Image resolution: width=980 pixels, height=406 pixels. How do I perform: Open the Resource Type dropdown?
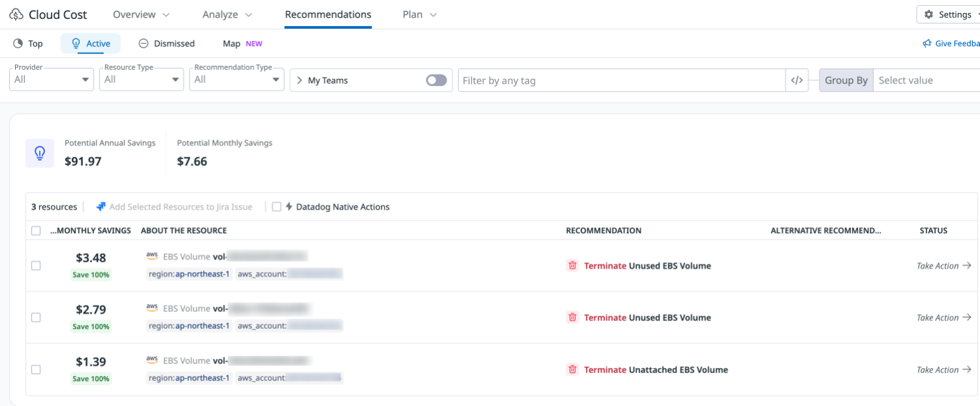(142, 80)
